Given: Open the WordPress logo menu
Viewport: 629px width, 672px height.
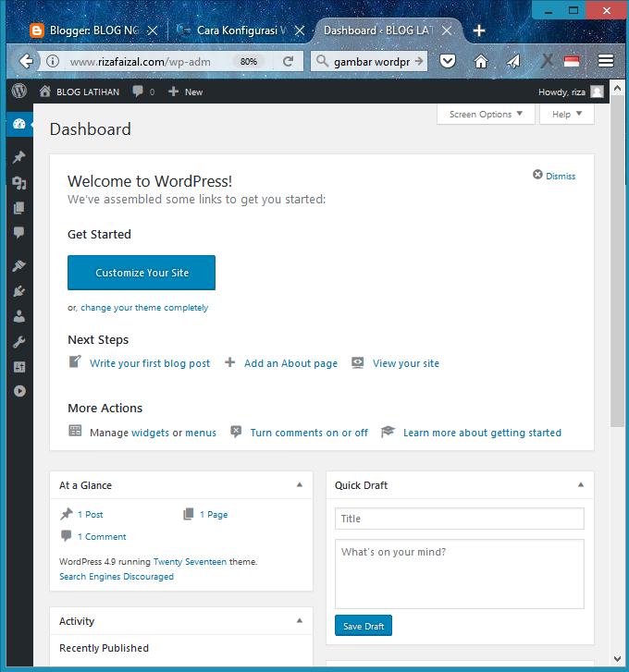Looking at the screenshot, I should click(x=18, y=92).
